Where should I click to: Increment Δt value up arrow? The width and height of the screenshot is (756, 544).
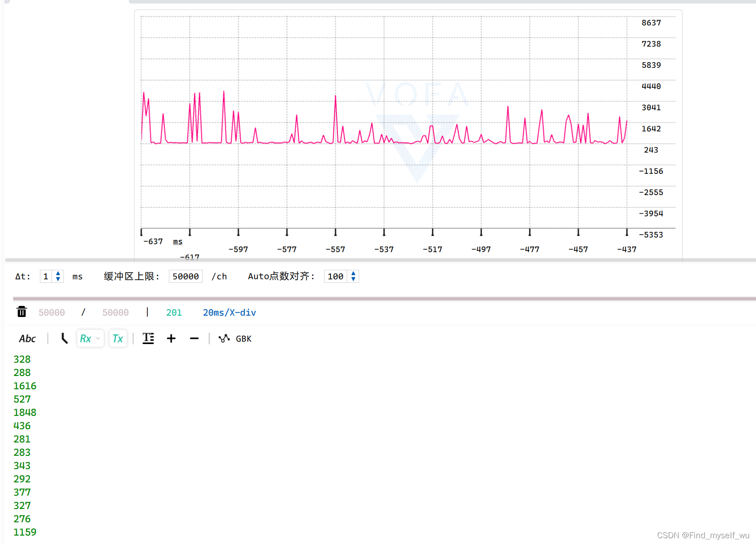pyautogui.click(x=58, y=274)
